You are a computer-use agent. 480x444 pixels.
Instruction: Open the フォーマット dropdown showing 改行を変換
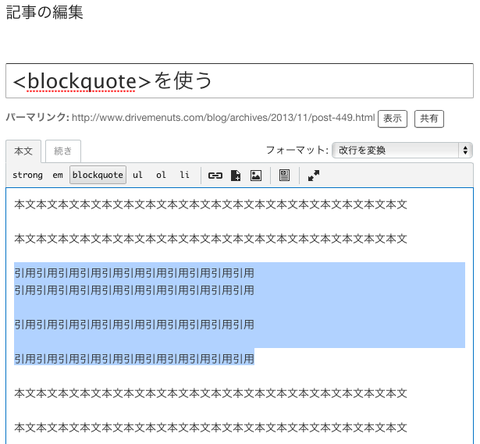click(x=402, y=150)
